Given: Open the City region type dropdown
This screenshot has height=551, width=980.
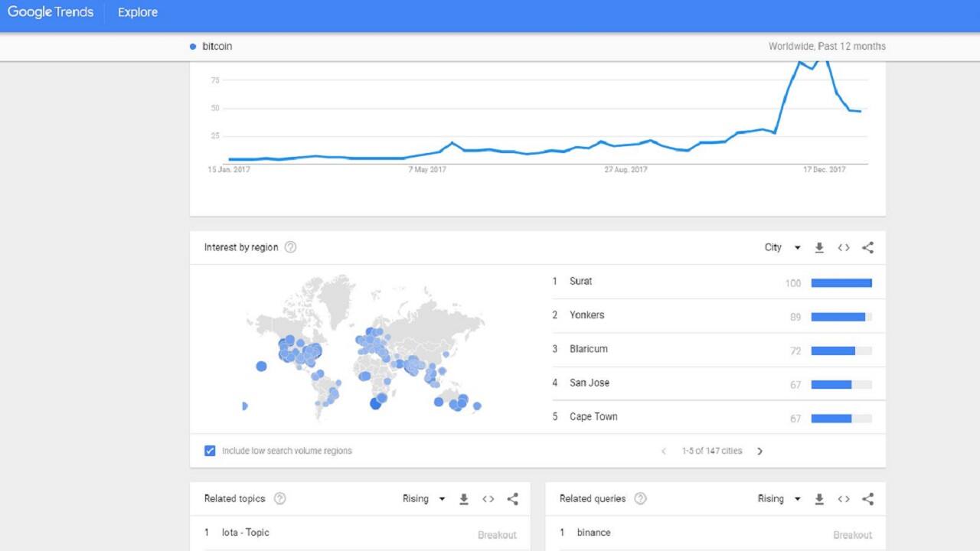Looking at the screenshot, I should [x=782, y=248].
